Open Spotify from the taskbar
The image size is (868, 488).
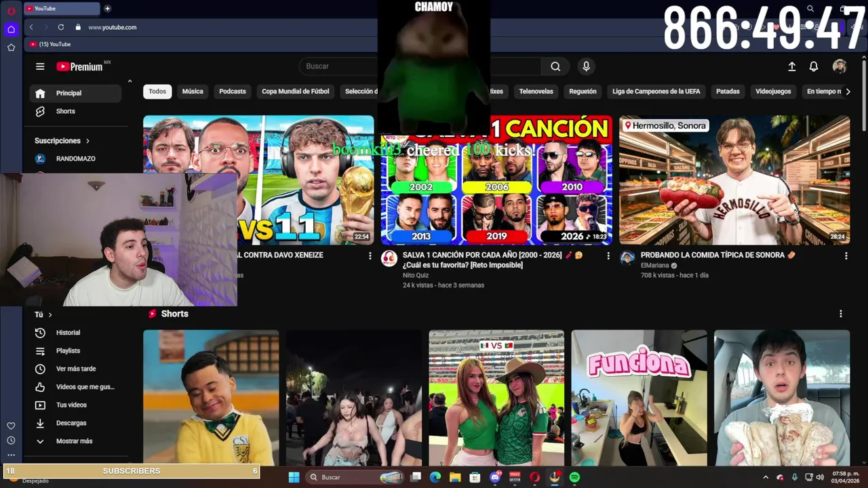[x=574, y=477]
